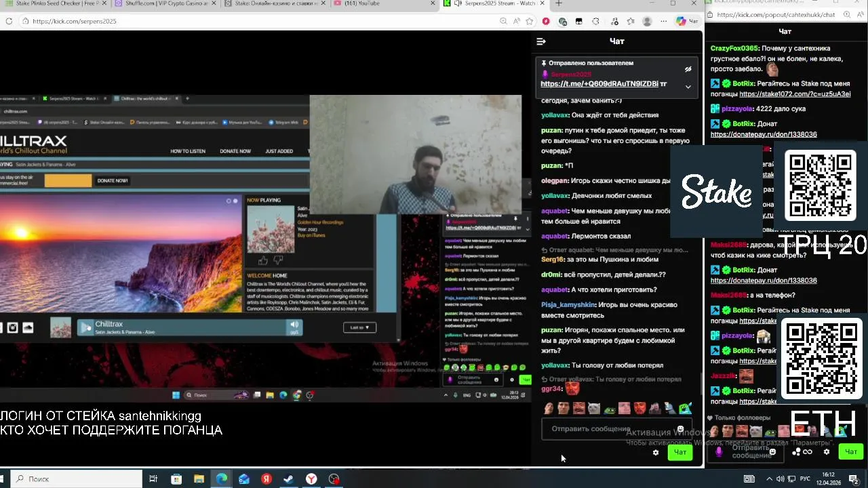Screen dimensions: 868x488
Task: Open Copilot Чат button in Edge toolbar
Action: [x=687, y=21]
